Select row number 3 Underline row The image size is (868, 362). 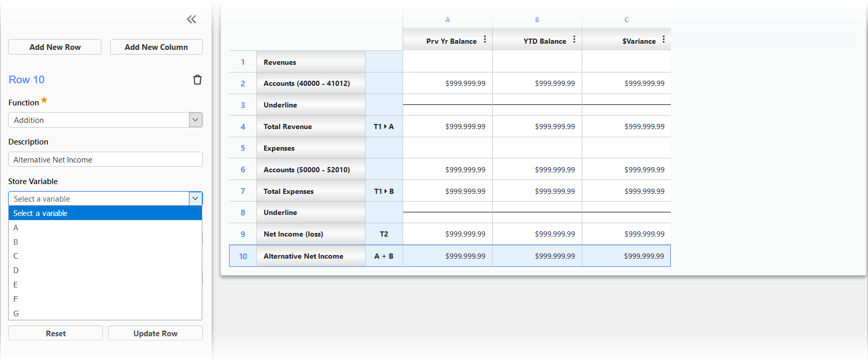[x=243, y=105]
